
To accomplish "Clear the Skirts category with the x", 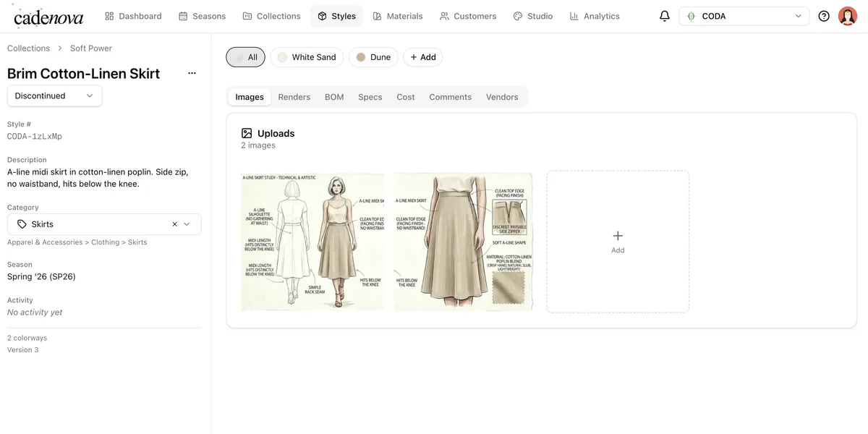I will click(174, 224).
